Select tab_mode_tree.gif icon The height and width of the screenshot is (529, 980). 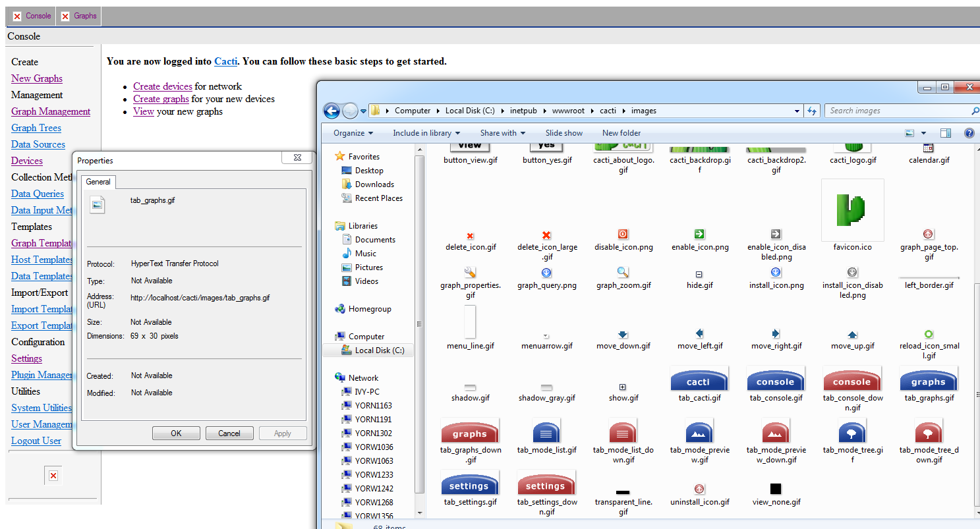[x=851, y=432]
